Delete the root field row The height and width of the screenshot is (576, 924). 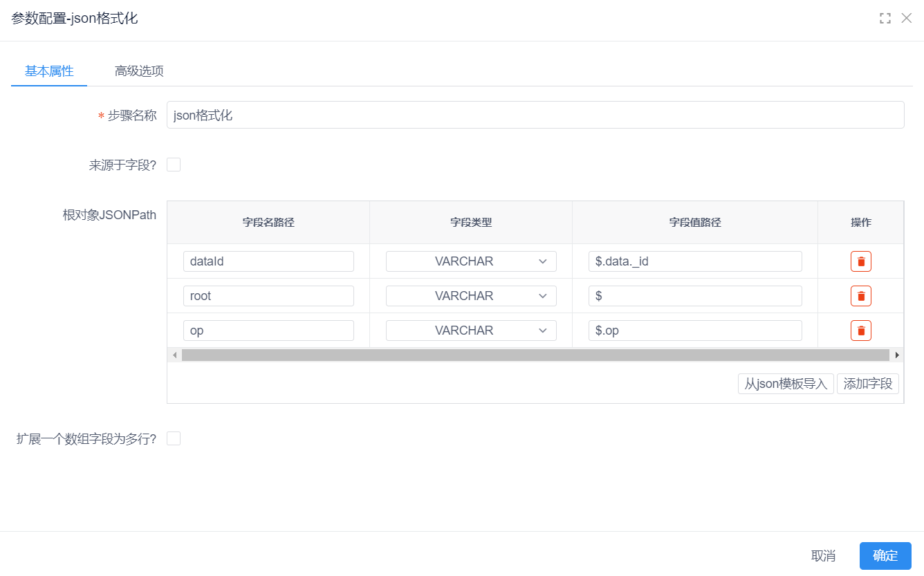pyautogui.click(x=860, y=296)
